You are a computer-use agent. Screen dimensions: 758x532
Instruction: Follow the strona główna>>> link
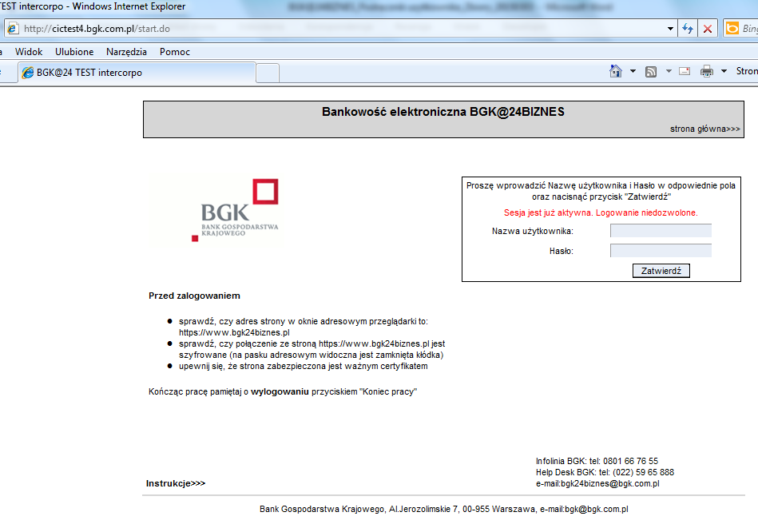click(704, 129)
